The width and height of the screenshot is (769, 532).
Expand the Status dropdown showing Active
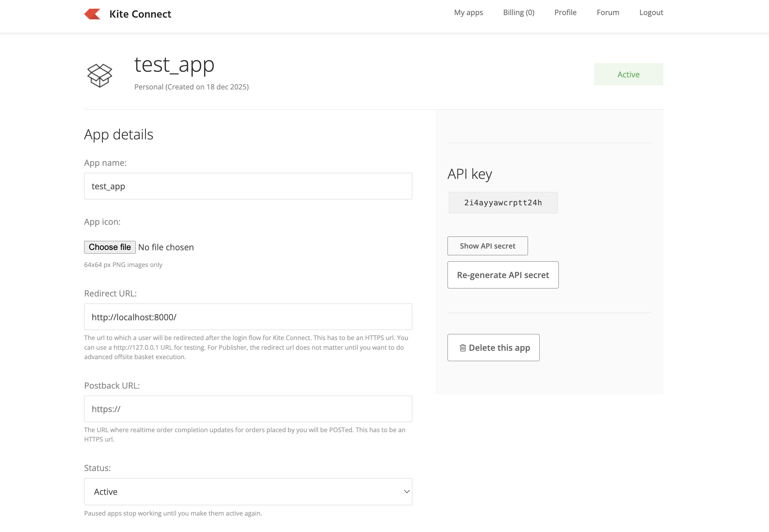pyautogui.click(x=248, y=491)
